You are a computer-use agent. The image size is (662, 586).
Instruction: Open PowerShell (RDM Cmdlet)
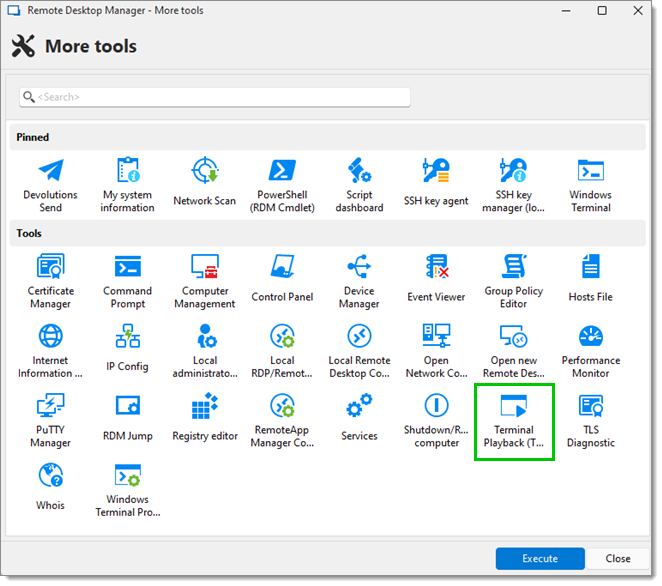[282, 185]
